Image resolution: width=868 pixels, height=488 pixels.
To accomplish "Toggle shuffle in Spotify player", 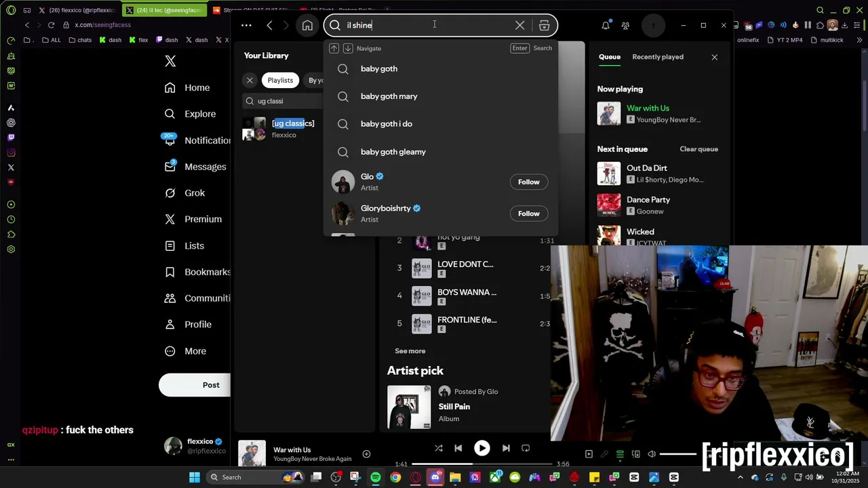I will [x=438, y=448].
